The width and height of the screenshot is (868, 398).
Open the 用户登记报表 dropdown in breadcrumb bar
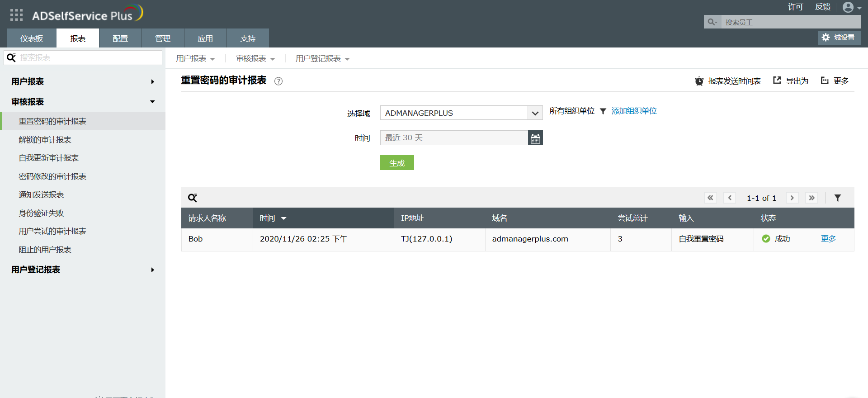(x=322, y=59)
